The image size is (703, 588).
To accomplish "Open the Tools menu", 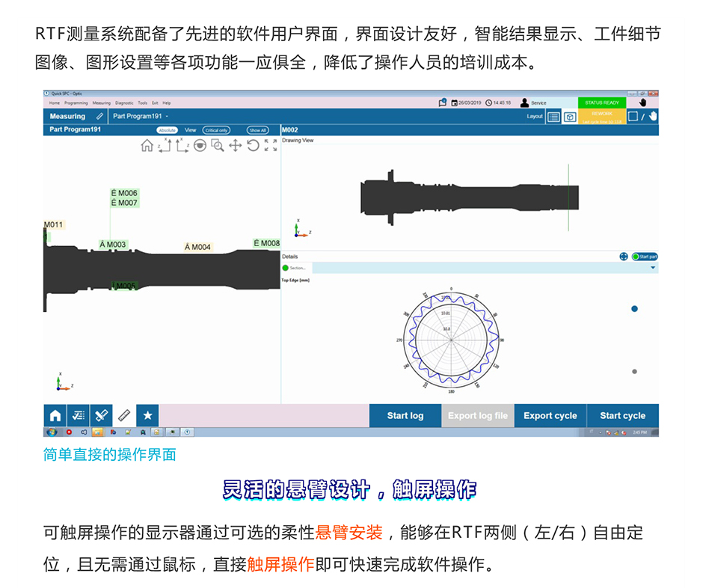I will pyautogui.click(x=143, y=102).
